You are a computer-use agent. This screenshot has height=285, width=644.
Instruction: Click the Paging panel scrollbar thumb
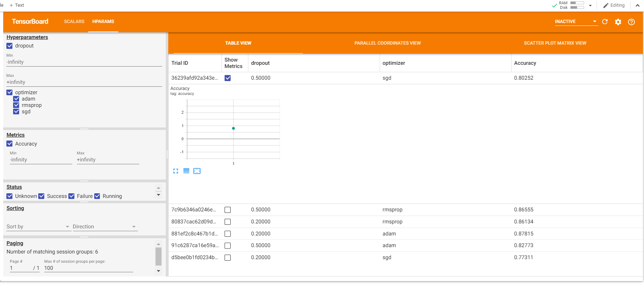click(x=158, y=256)
